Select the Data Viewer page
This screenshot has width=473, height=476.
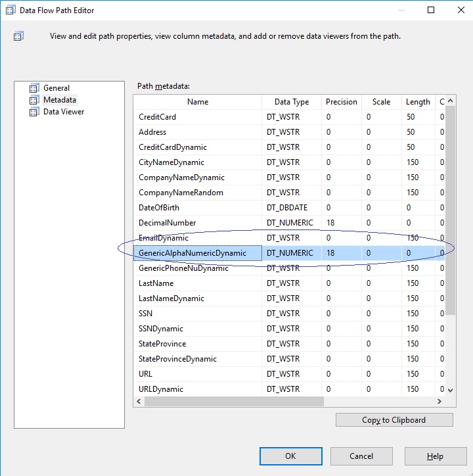(x=64, y=112)
